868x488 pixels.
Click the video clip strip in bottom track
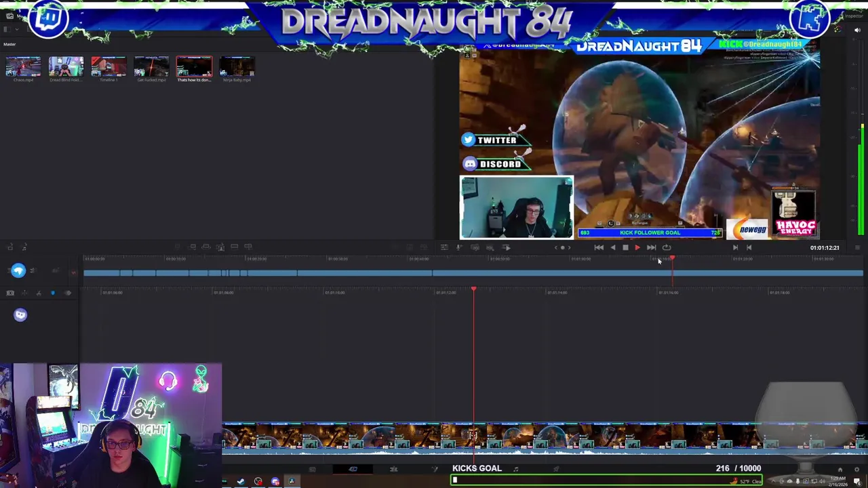(x=545, y=437)
